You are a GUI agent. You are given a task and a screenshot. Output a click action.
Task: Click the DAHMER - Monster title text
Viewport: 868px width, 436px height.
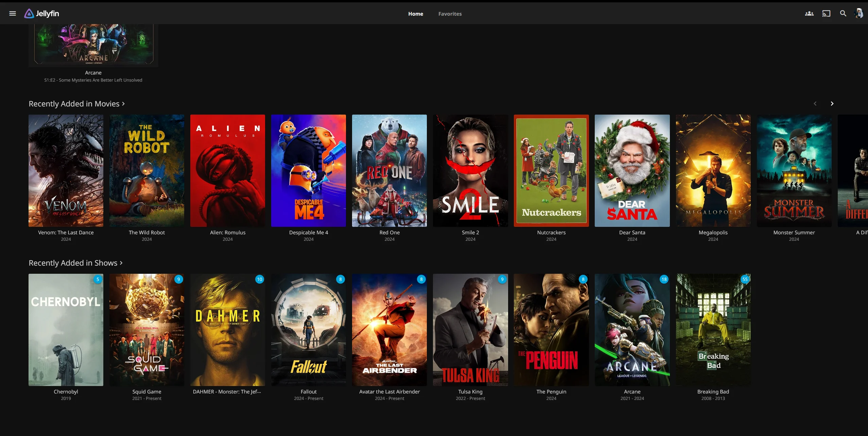point(227,392)
